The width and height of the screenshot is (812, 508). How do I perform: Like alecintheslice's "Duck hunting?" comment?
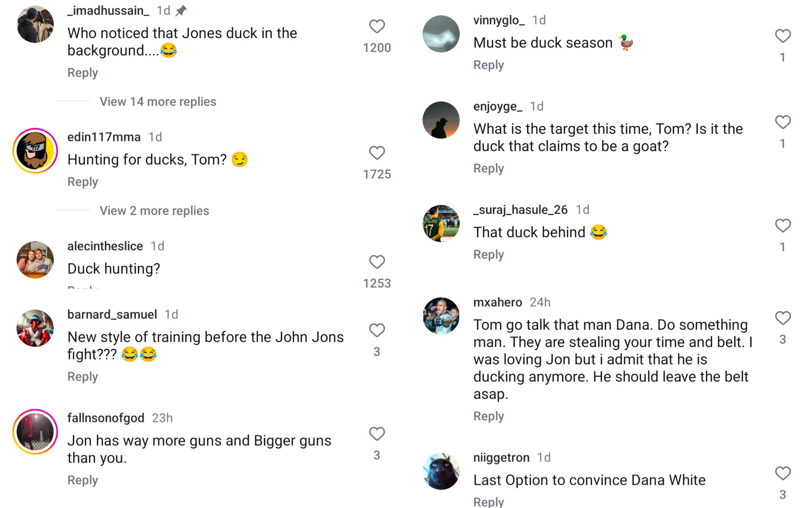(376, 262)
